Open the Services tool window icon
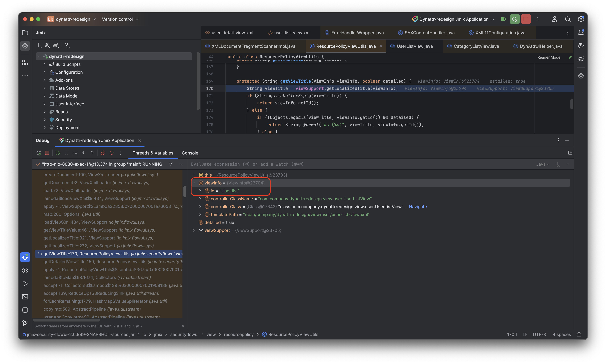 pyautogui.click(x=25, y=271)
